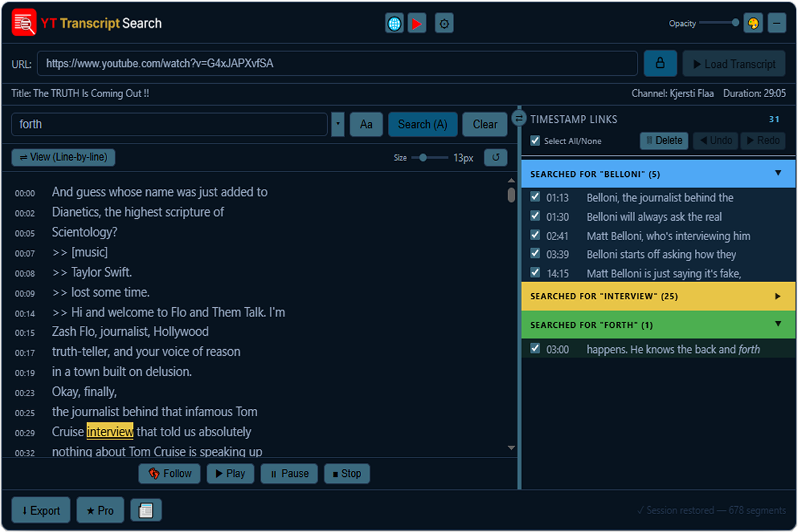The height and width of the screenshot is (532, 798).
Task: Click the 31 links count badge
Action: pos(774,119)
